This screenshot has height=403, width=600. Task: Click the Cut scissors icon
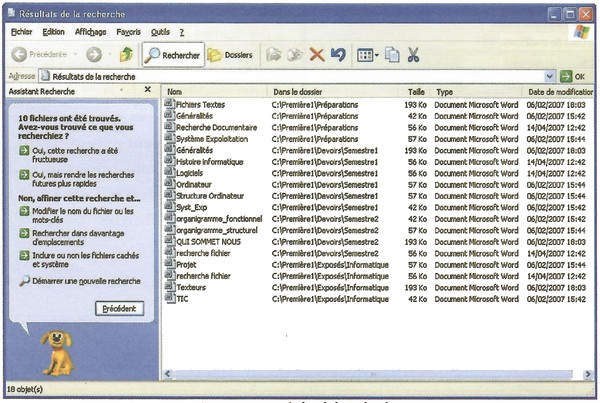point(412,55)
